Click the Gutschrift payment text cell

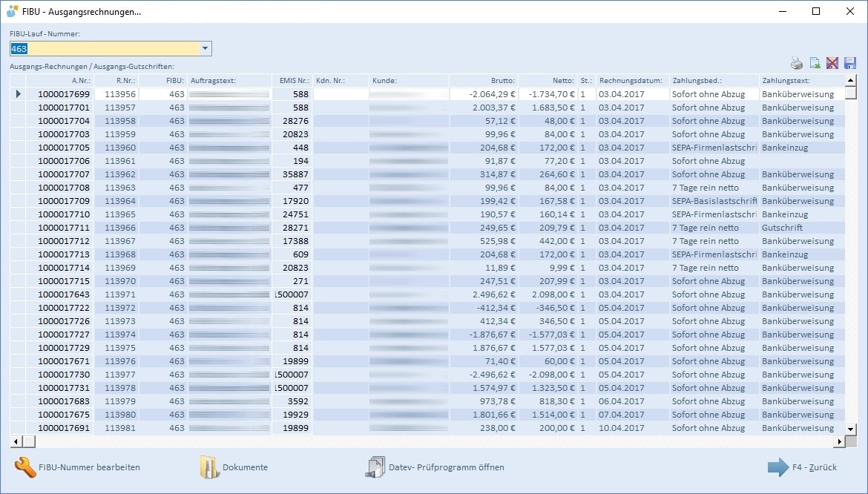coord(801,228)
